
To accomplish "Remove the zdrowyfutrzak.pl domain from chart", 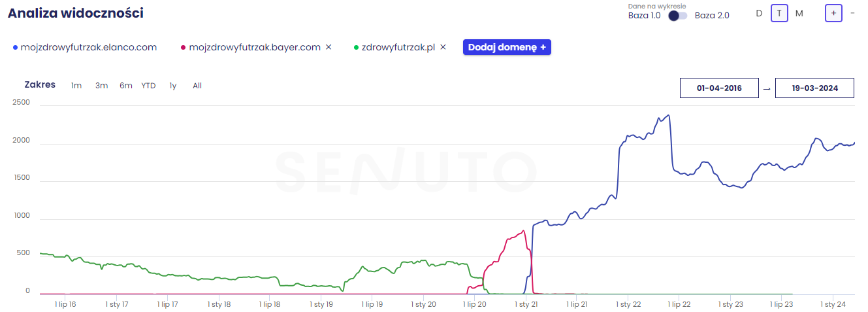I will tap(443, 47).
